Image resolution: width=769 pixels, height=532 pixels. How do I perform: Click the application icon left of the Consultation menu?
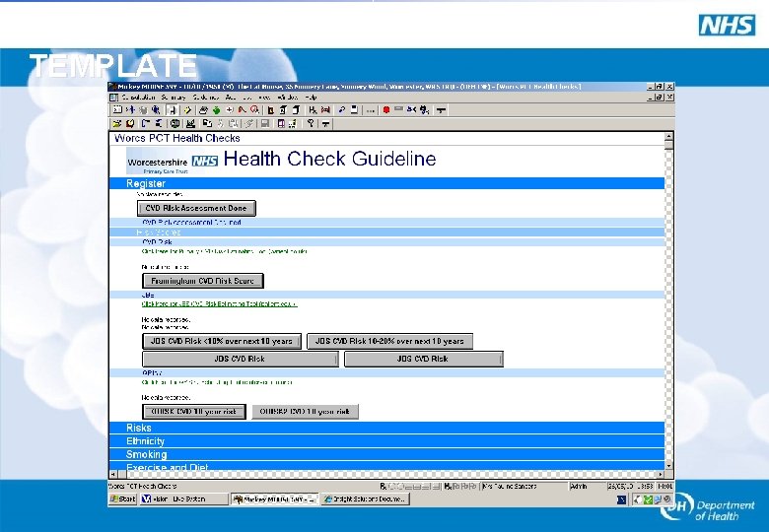click(x=113, y=97)
